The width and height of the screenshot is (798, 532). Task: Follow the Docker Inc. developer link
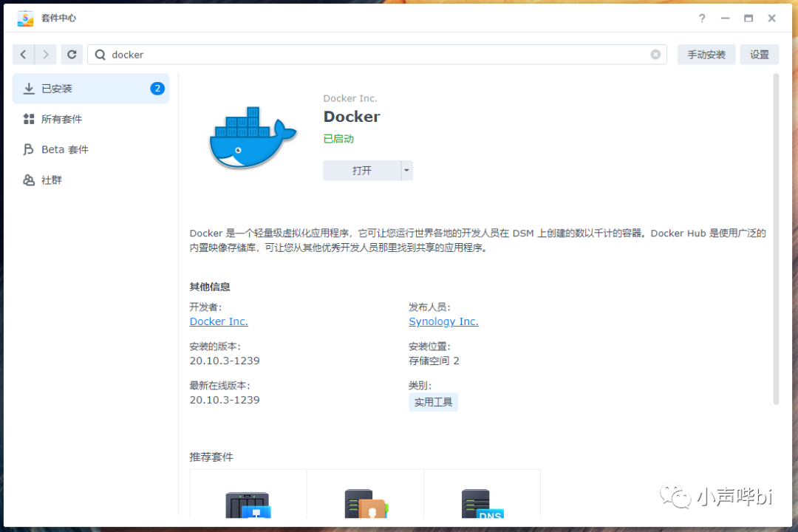[219, 321]
